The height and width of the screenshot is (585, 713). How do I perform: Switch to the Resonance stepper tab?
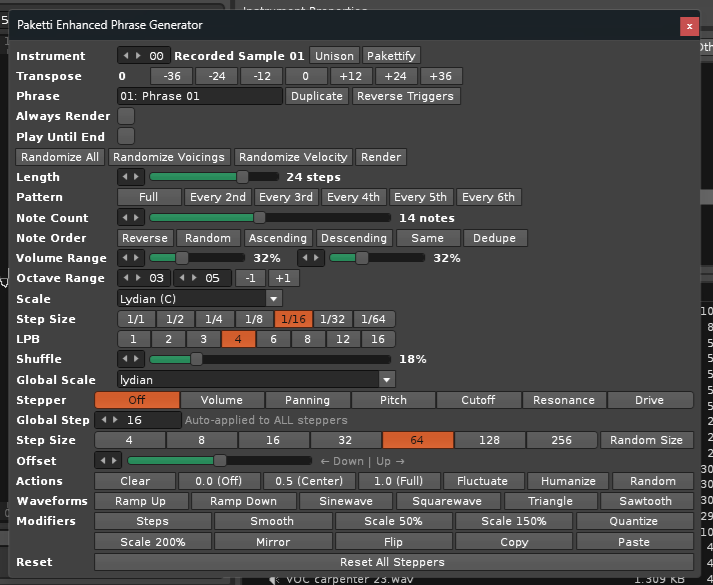(564, 400)
